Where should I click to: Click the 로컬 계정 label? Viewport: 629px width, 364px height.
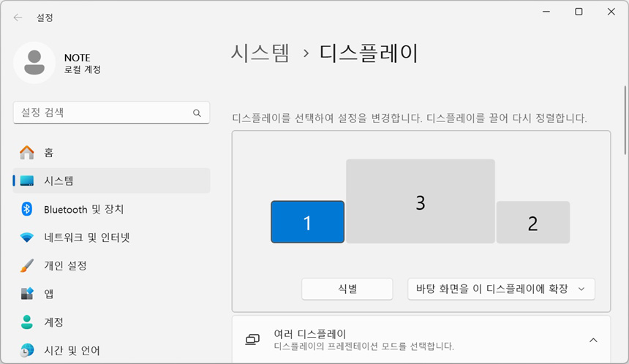82,69
